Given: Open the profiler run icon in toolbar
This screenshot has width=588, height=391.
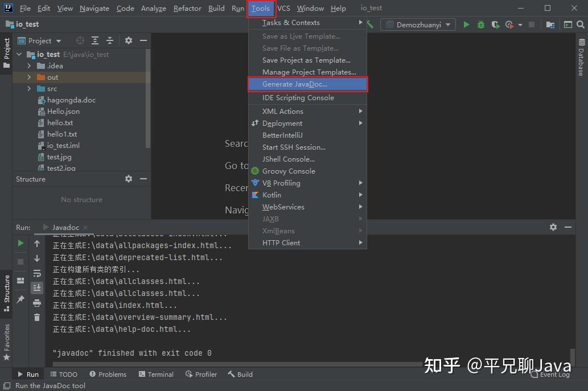Looking at the screenshot, I should pos(509,24).
